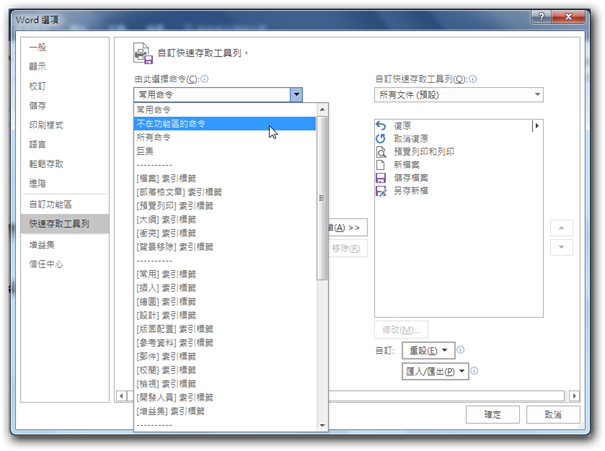Click the 確定 button

point(493,415)
